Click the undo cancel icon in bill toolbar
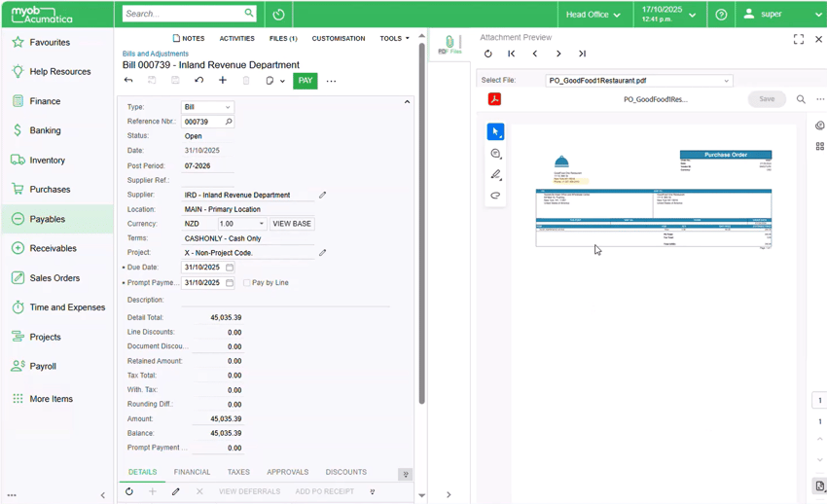The width and height of the screenshot is (827, 504). tap(199, 81)
